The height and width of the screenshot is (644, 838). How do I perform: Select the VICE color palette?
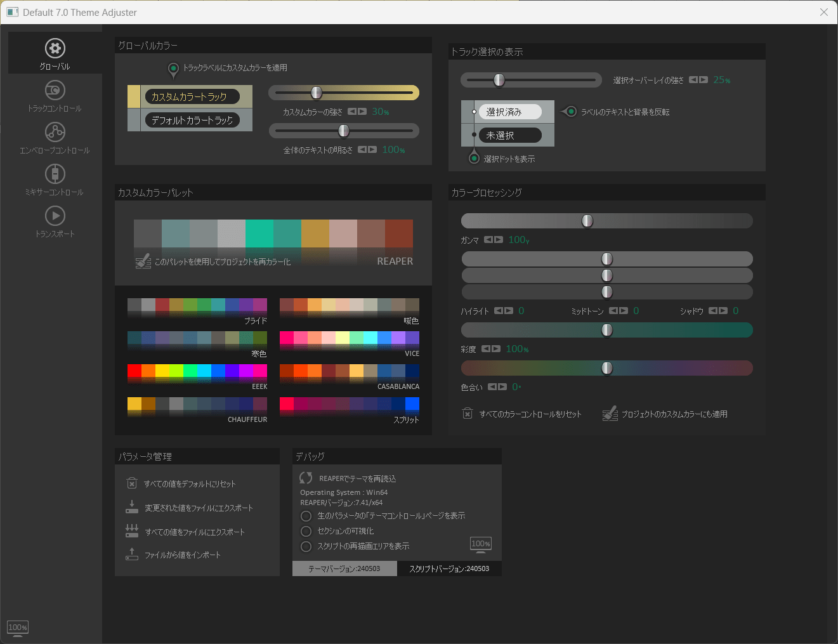click(350, 338)
